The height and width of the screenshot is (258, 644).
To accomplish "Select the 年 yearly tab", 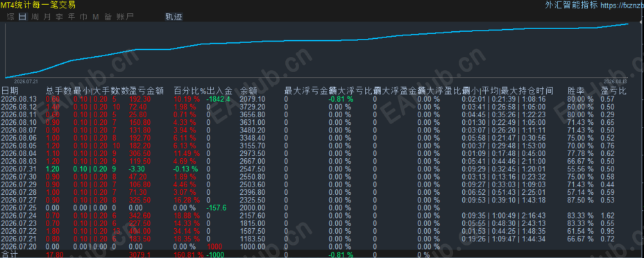I will click(x=71, y=17).
